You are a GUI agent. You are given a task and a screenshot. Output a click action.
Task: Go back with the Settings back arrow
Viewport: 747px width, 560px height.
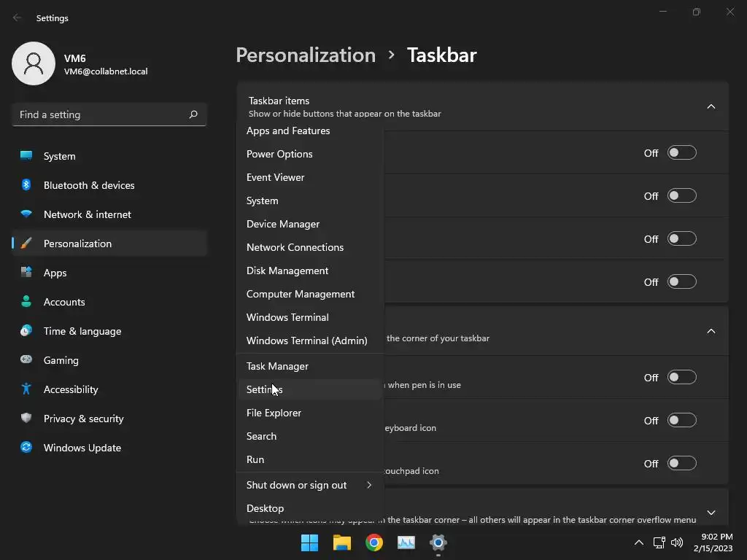tap(18, 17)
